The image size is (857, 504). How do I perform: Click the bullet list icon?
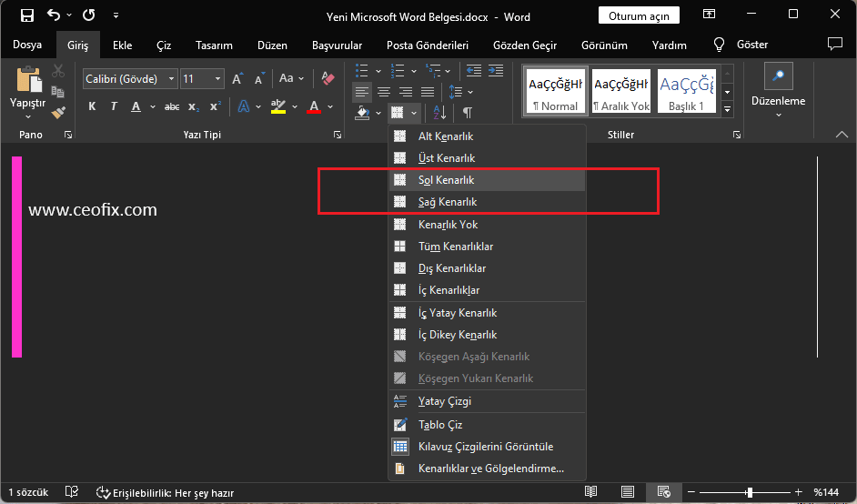click(362, 71)
